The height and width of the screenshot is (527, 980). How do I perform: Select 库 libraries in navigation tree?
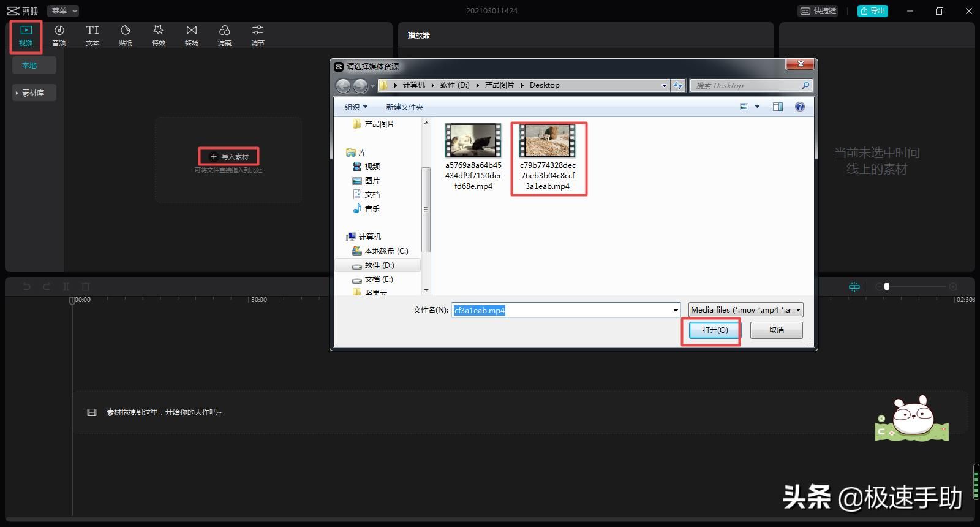click(x=356, y=152)
